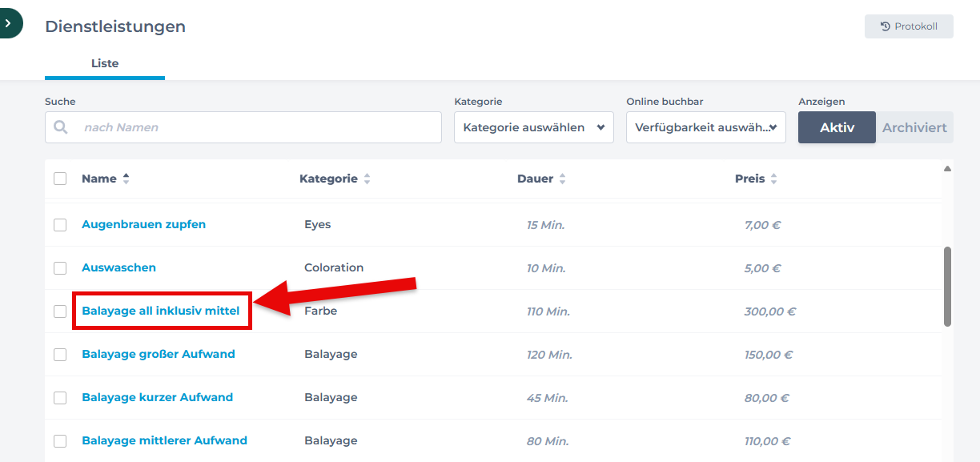Open Balayage all inklusiv mittel service

(161, 311)
